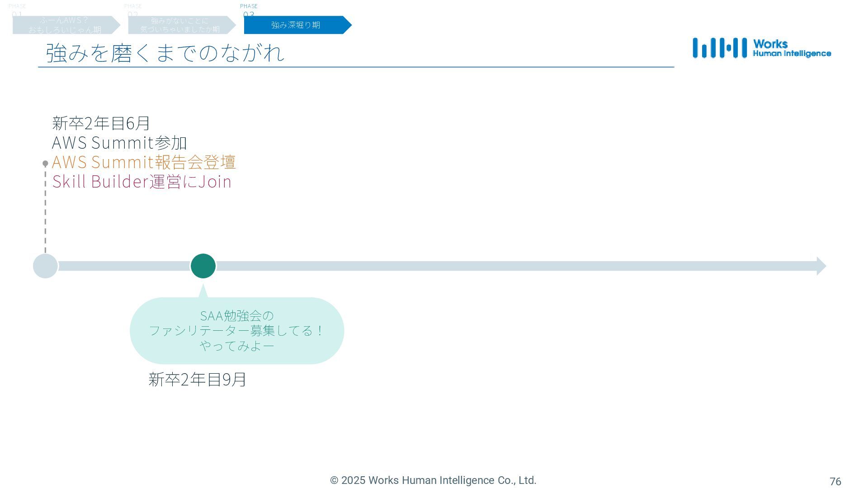Click the gray timeline start circle
The height and width of the screenshot is (488, 868).
pyautogui.click(x=46, y=266)
